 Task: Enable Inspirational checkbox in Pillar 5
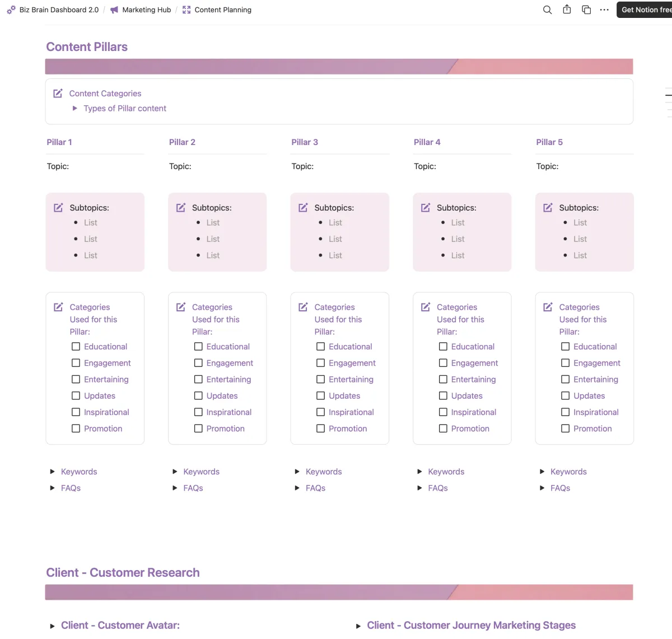[565, 412]
